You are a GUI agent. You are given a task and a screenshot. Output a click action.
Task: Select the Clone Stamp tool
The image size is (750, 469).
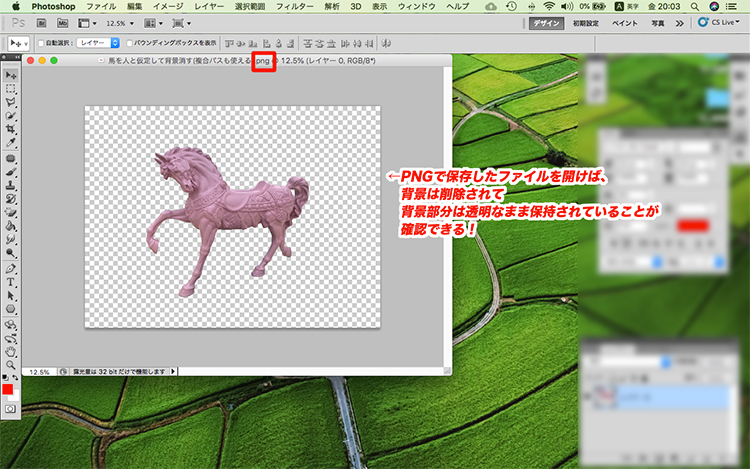[x=11, y=185]
